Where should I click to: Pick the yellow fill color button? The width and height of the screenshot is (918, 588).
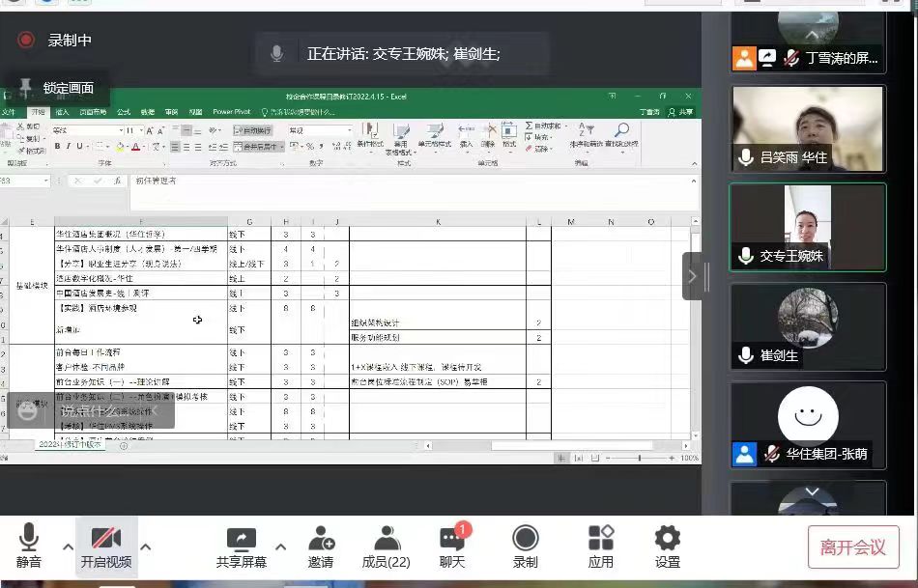(120, 147)
